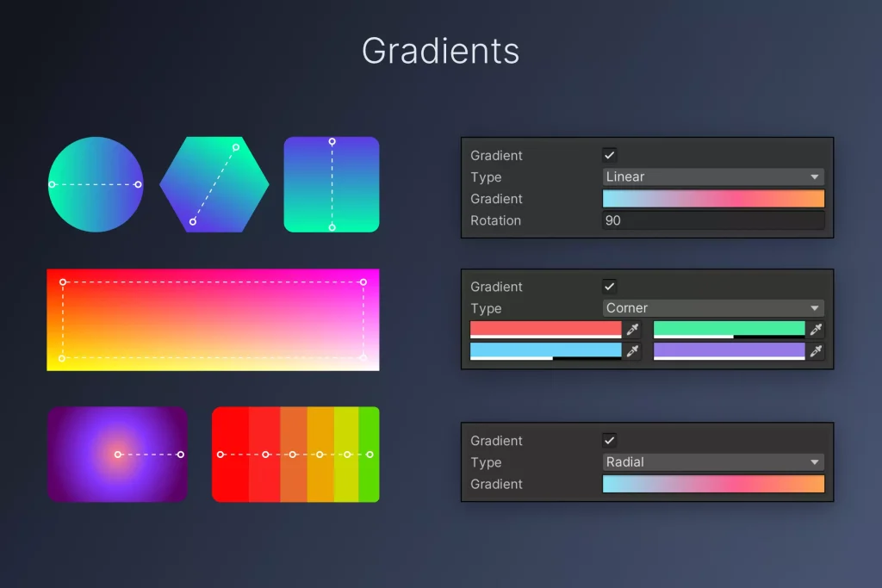882x588 pixels.
Task: Toggle Gradient checkbox in the Linear panel
Action: point(610,155)
